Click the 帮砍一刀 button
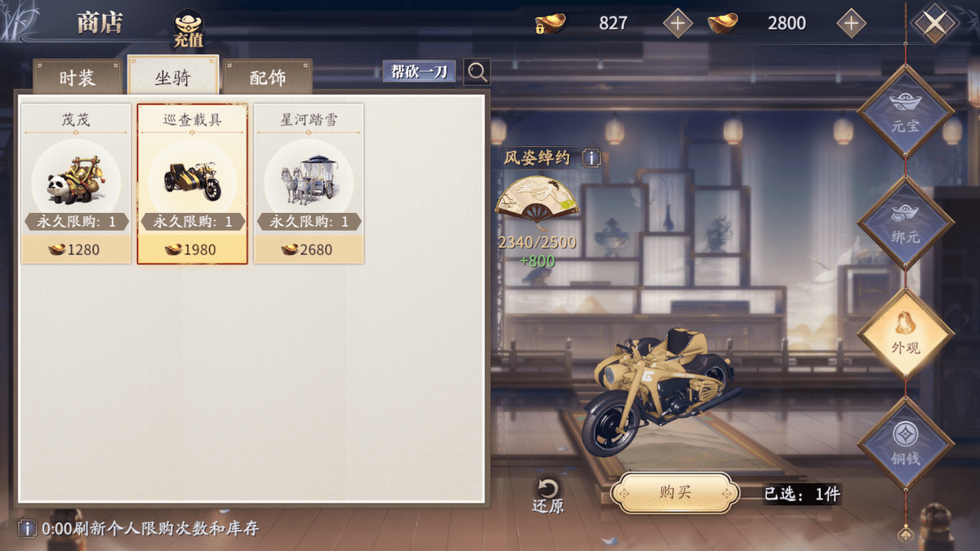Viewport: 980px width, 551px height. tap(419, 72)
